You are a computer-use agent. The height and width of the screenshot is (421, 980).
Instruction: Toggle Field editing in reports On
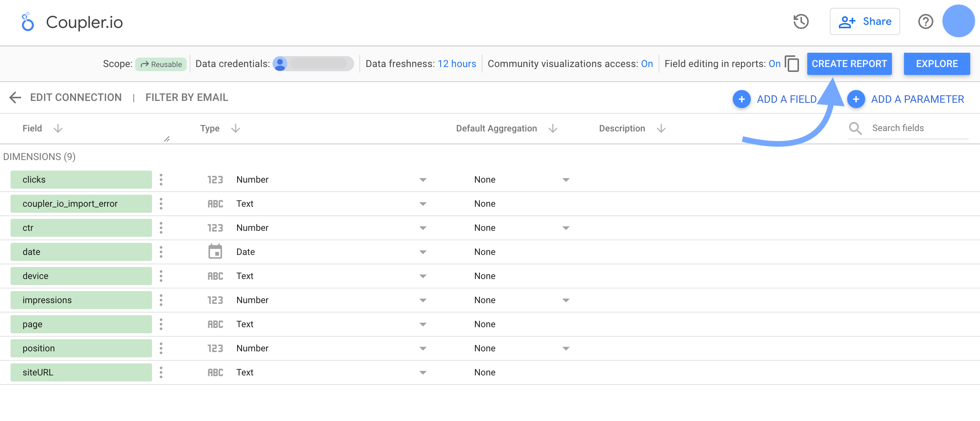tap(774, 64)
